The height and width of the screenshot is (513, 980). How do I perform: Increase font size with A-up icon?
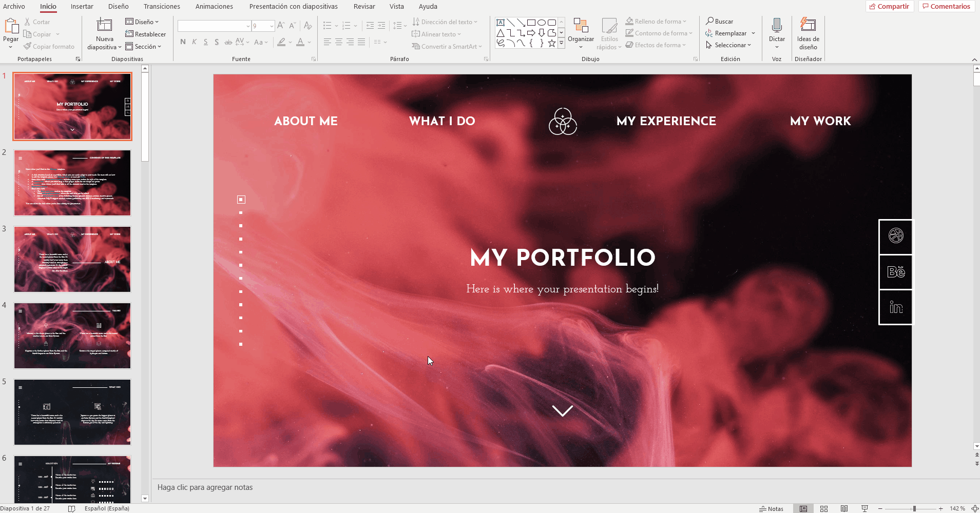(280, 25)
